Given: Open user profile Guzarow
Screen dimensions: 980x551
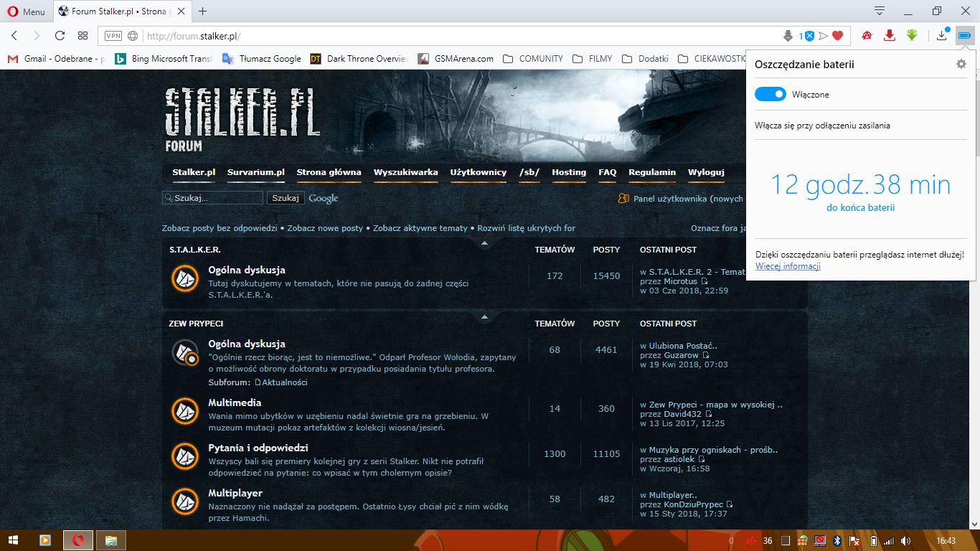Looking at the screenshot, I should 681,355.
